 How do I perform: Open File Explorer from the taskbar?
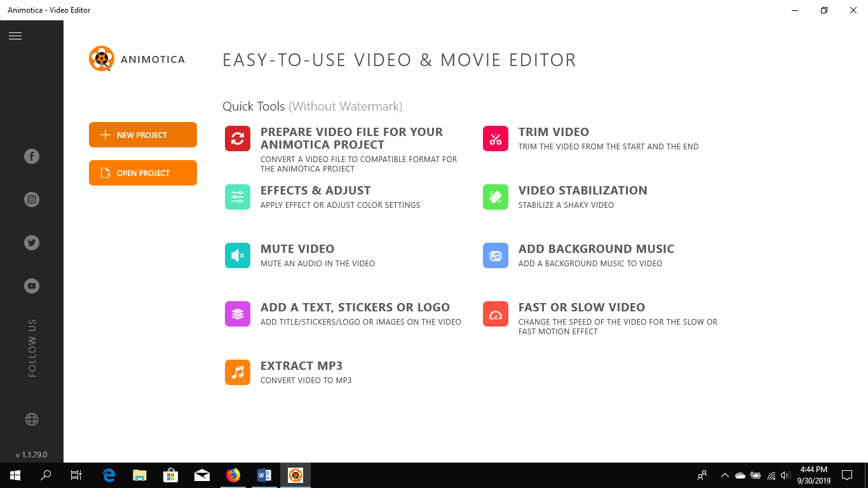click(x=140, y=475)
